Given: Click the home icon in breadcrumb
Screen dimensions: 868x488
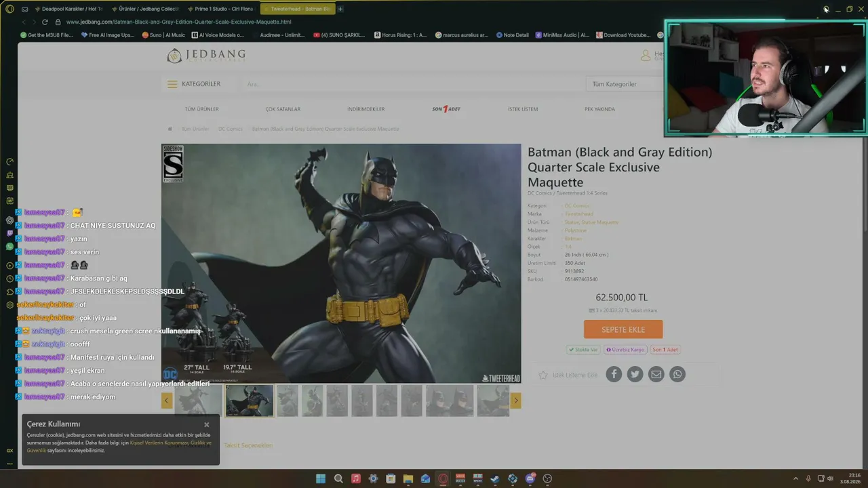Looking at the screenshot, I should [170, 129].
